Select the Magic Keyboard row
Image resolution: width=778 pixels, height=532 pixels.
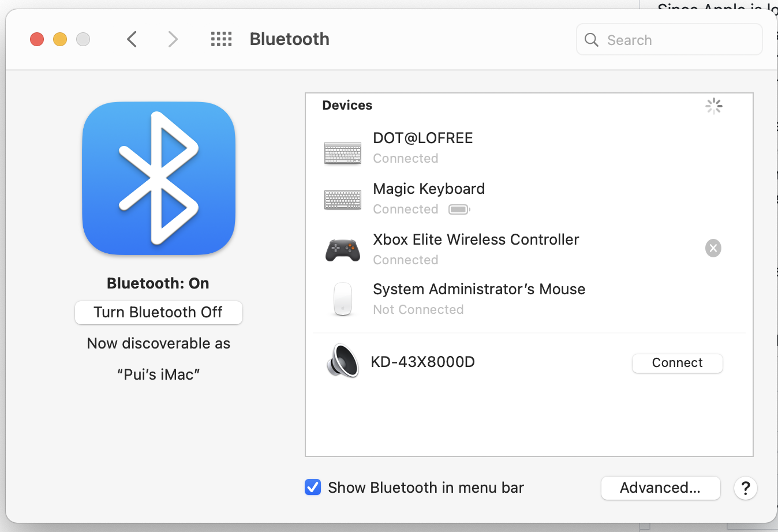pyautogui.click(x=529, y=198)
